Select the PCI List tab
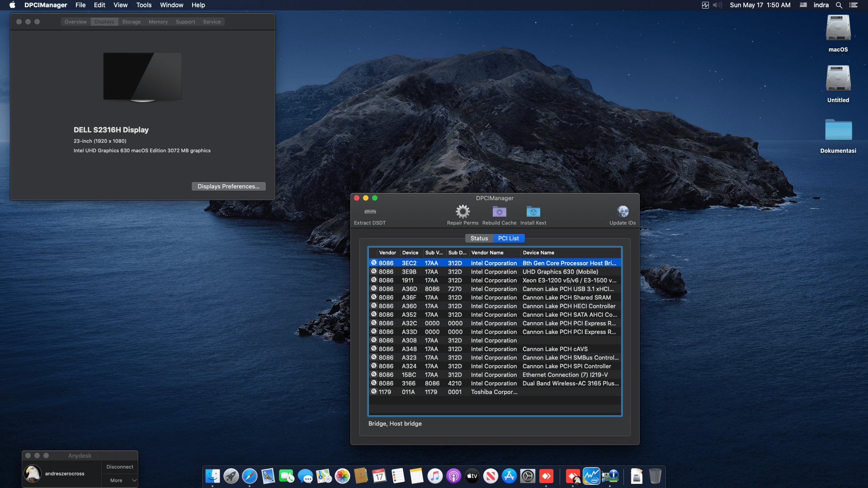Image resolution: width=868 pixels, height=488 pixels. 509,238
